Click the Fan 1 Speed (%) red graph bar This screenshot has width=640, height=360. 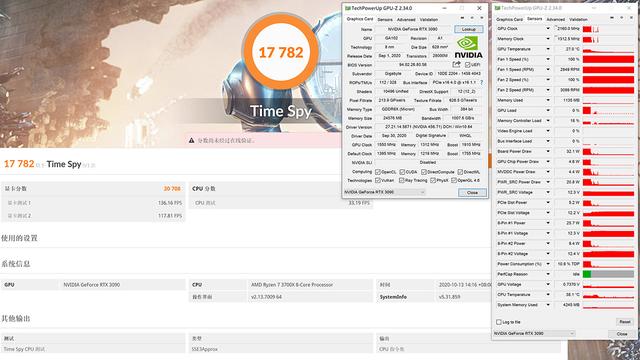coord(608,59)
